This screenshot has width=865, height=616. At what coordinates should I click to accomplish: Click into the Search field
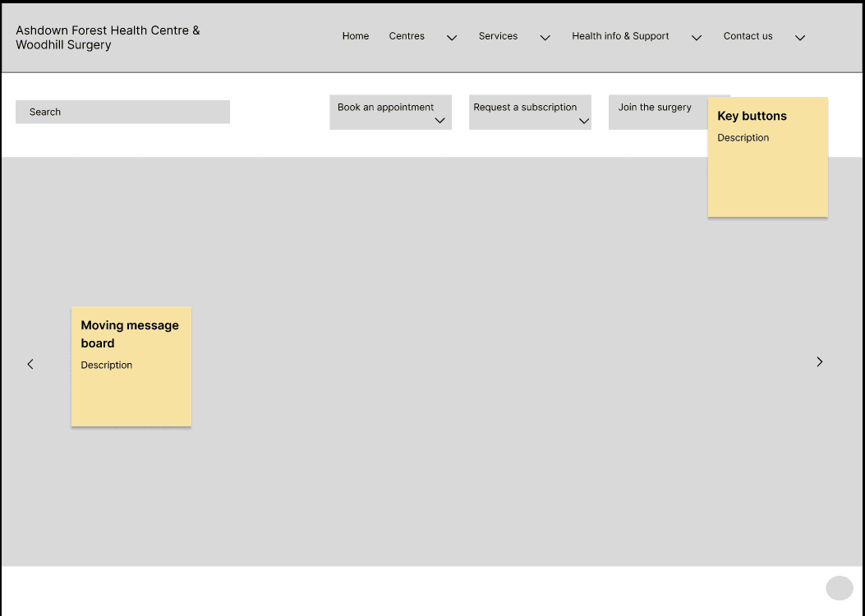[x=122, y=112]
